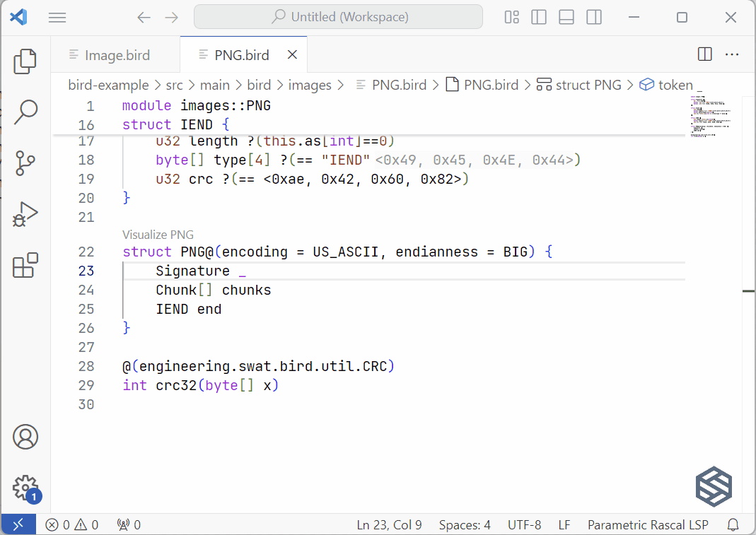Image resolution: width=756 pixels, height=535 pixels.
Task: Toggle the primary sidebar visibility
Action: coord(539,17)
